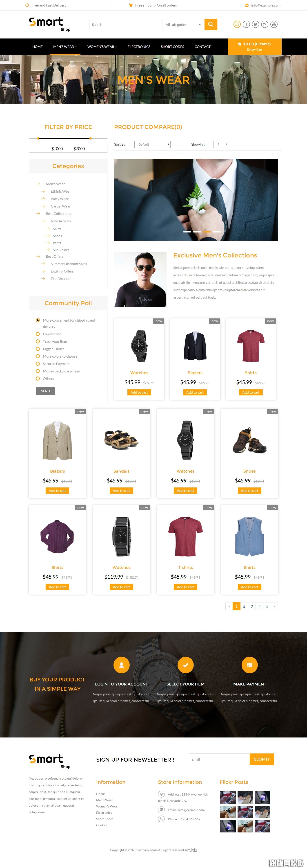Add the Sandals product to cart
307x868 pixels.
coord(122,491)
